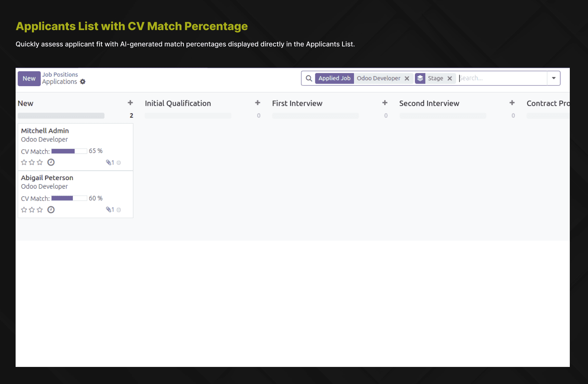Add a card in Second Interview column
Image resolution: width=588 pixels, height=384 pixels.
point(512,103)
